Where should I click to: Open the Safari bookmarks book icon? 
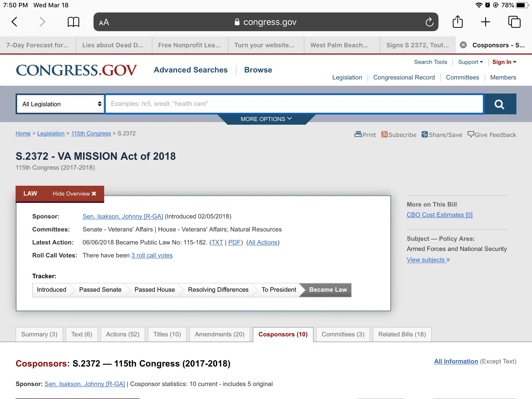[73, 22]
